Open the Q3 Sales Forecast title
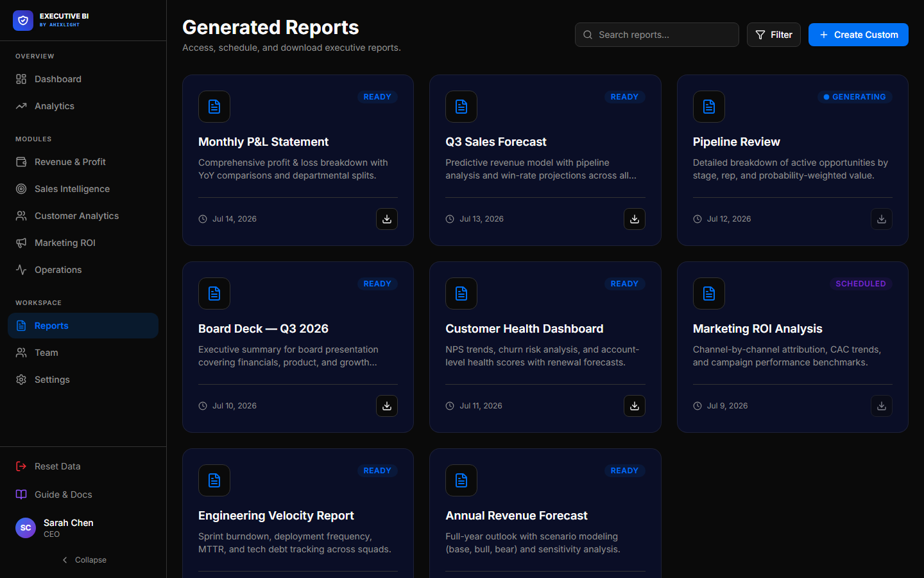924x578 pixels. pos(496,142)
